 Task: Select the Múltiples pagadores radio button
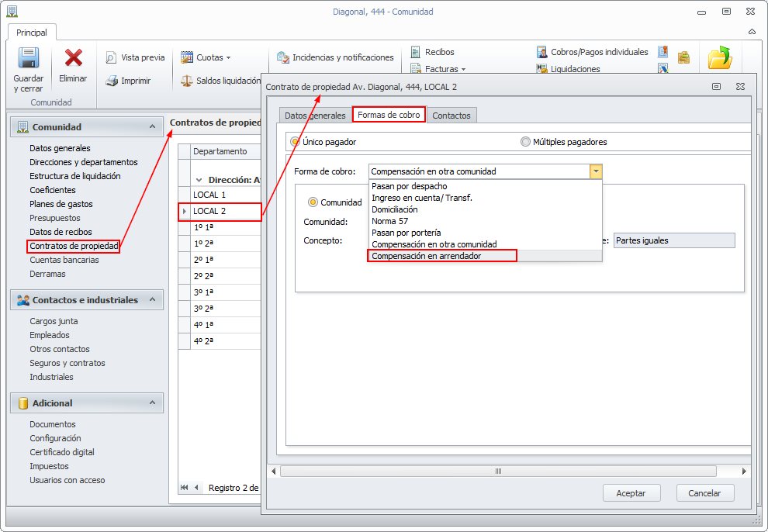525,142
